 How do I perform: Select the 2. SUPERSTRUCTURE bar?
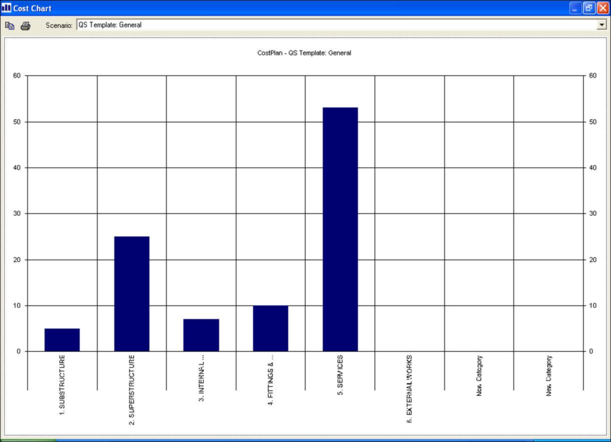[x=131, y=294]
